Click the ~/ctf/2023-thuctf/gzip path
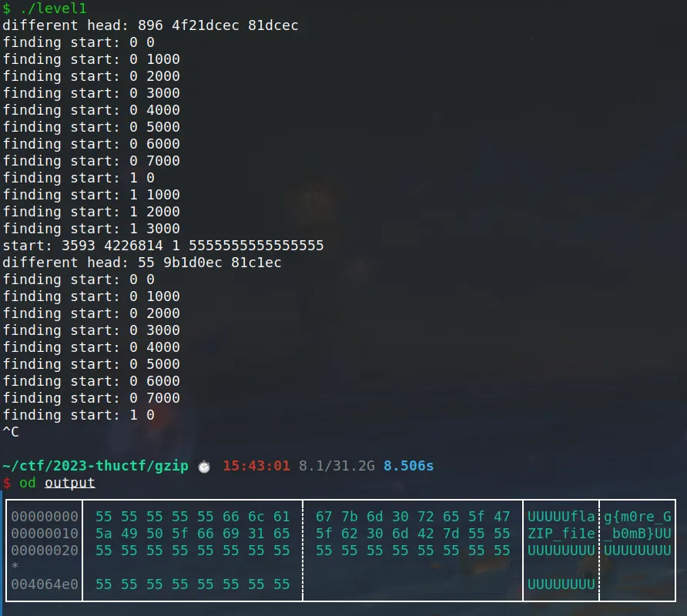 96,466
